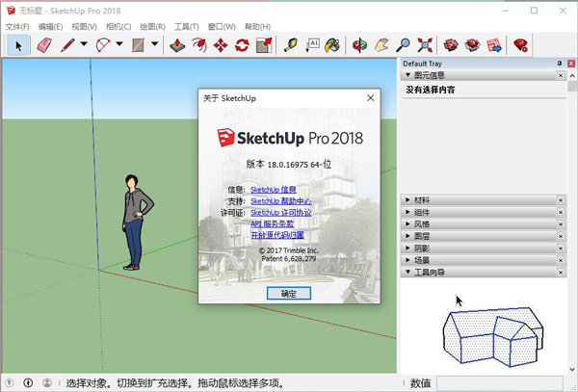Screen dimensions: 578x392
Task: Expand the 风格 panel
Action: 407,223
